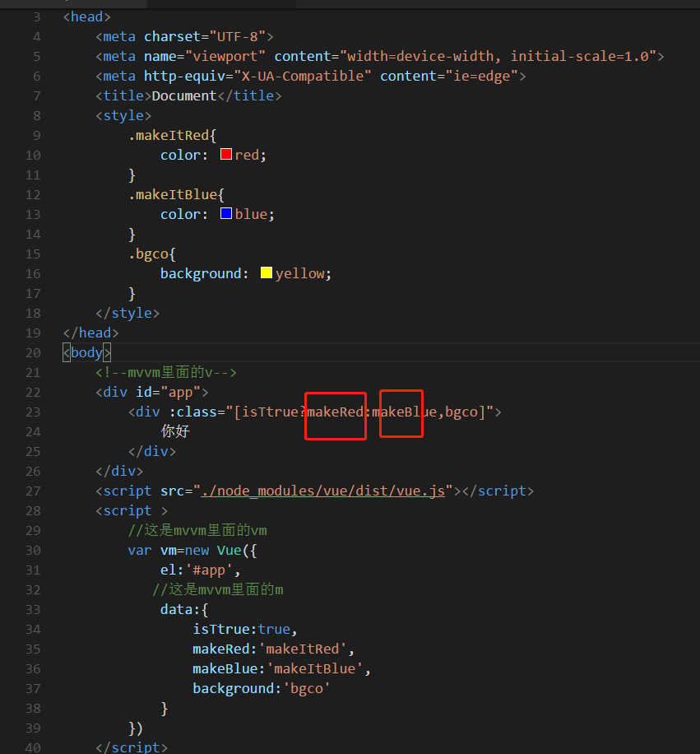
Task: Click the data: property on line 33
Action: click(x=179, y=610)
